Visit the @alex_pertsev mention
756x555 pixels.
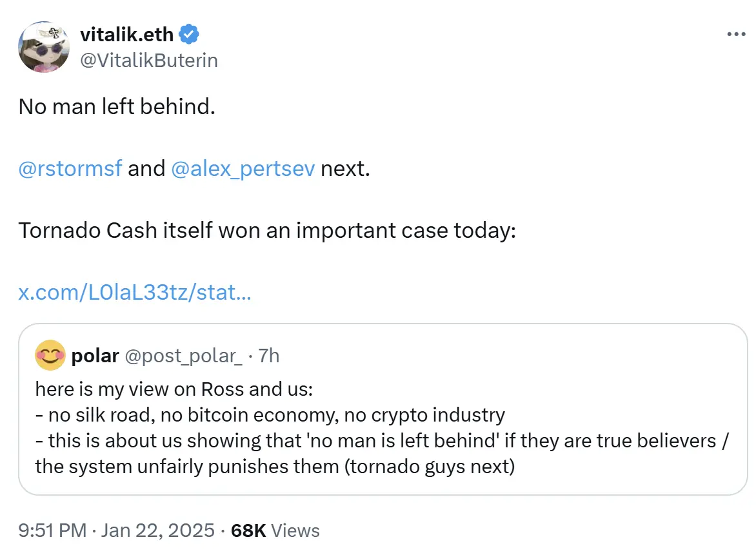(x=243, y=169)
